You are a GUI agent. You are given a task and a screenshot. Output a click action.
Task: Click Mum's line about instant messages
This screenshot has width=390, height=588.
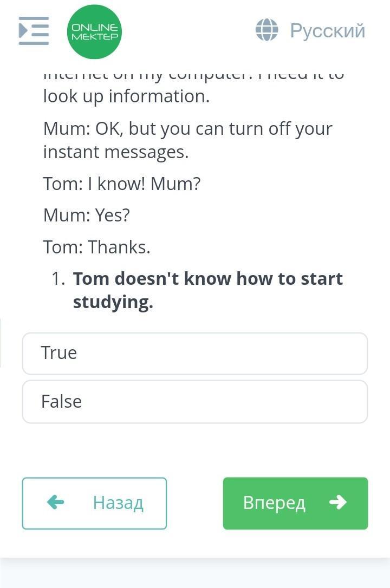click(x=187, y=140)
